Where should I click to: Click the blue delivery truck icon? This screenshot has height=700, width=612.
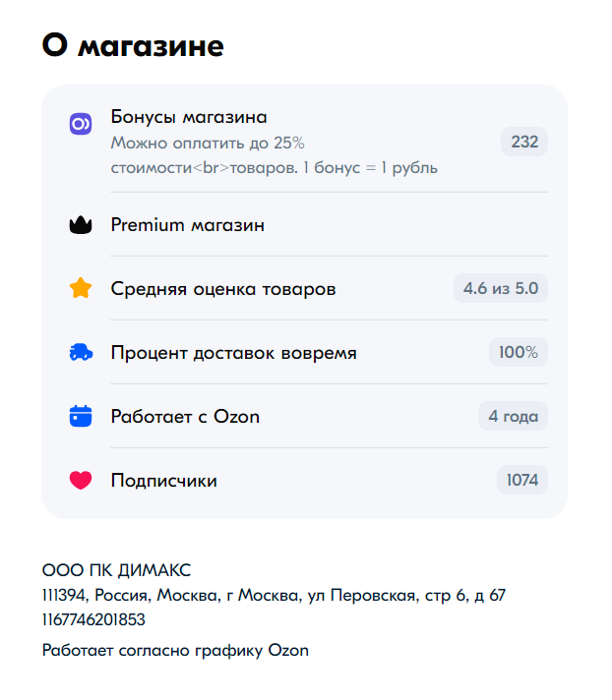pos(81,353)
